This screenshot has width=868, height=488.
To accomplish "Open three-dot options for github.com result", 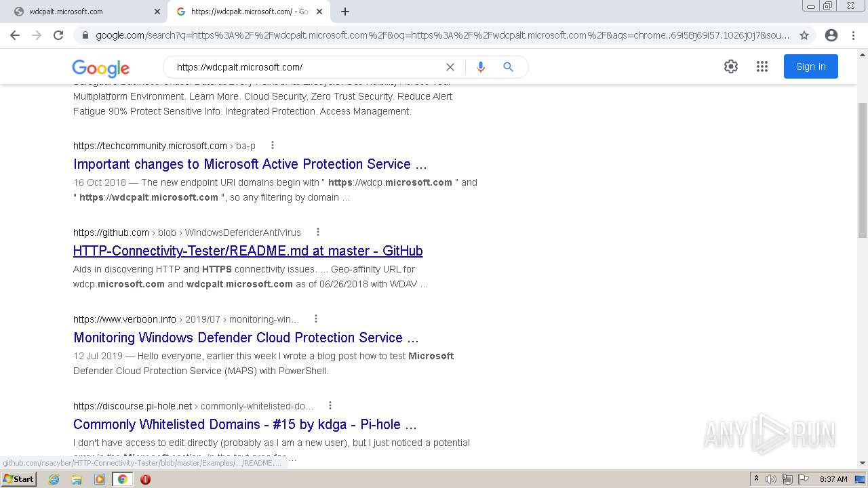I will (317, 232).
